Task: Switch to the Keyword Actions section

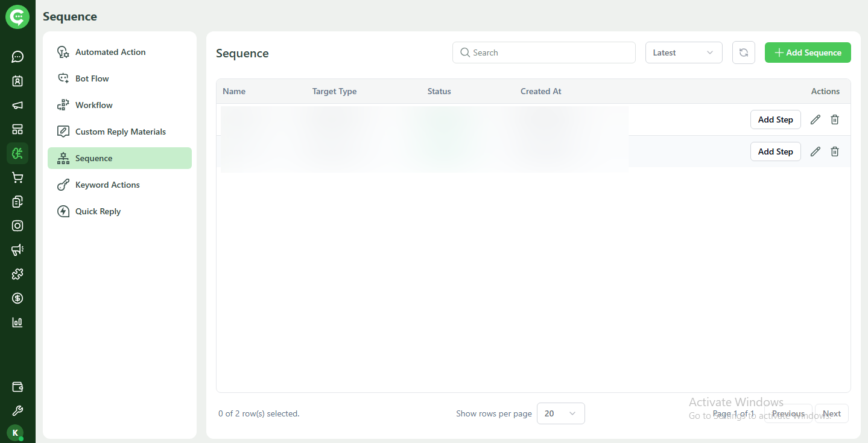Action: coord(107,184)
